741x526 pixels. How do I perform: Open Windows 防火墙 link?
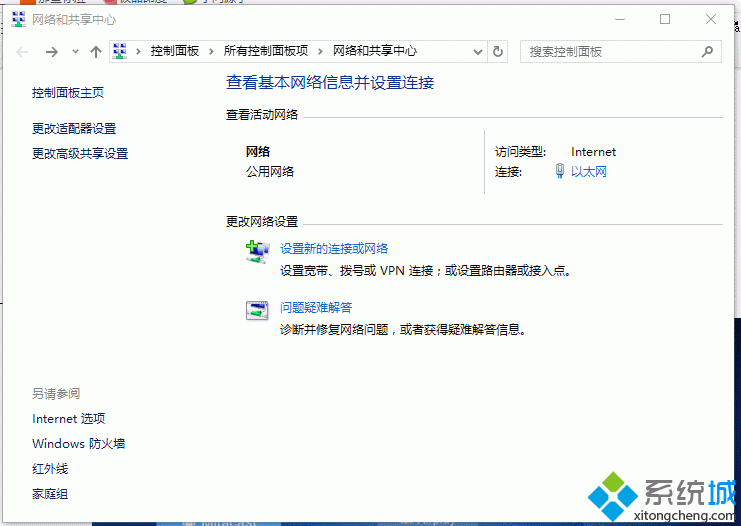[x=78, y=444]
